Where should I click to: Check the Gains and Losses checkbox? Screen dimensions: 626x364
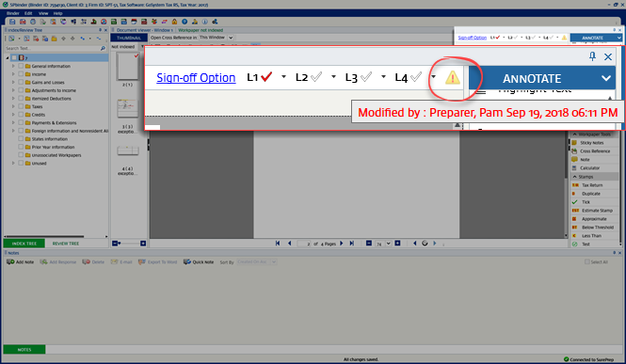[21, 82]
